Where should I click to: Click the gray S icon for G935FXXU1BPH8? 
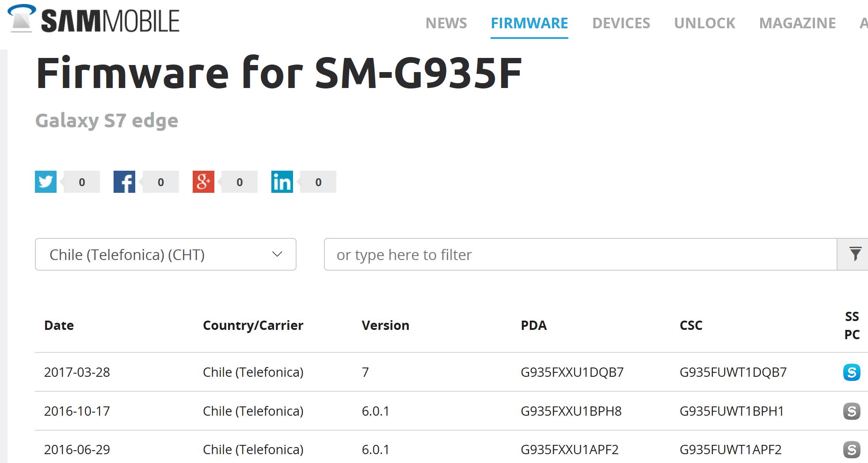pos(851,411)
